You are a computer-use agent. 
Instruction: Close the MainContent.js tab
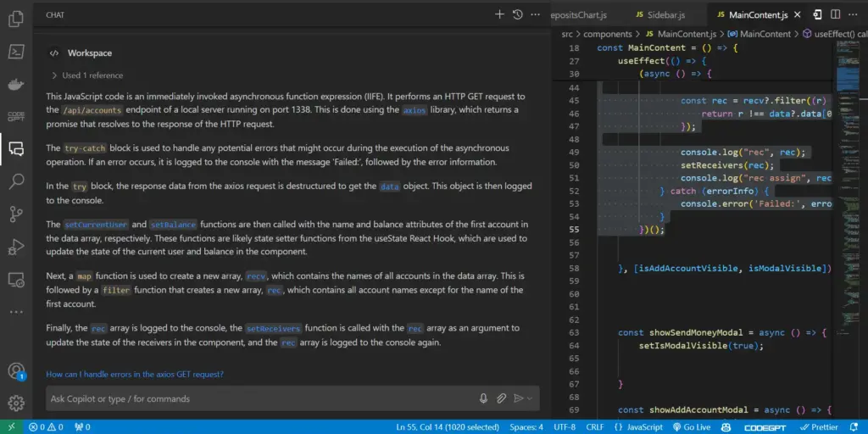point(798,14)
